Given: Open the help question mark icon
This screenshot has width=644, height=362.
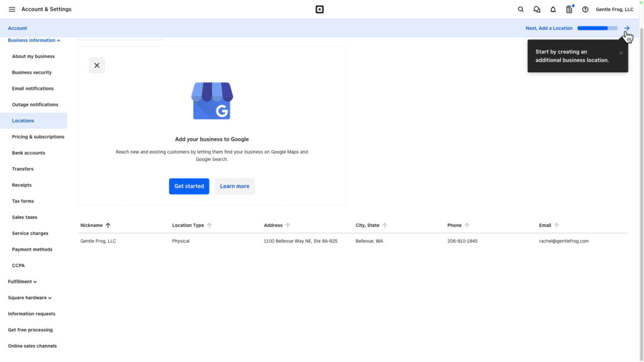Looking at the screenshot, I should (x=585, y=9).
